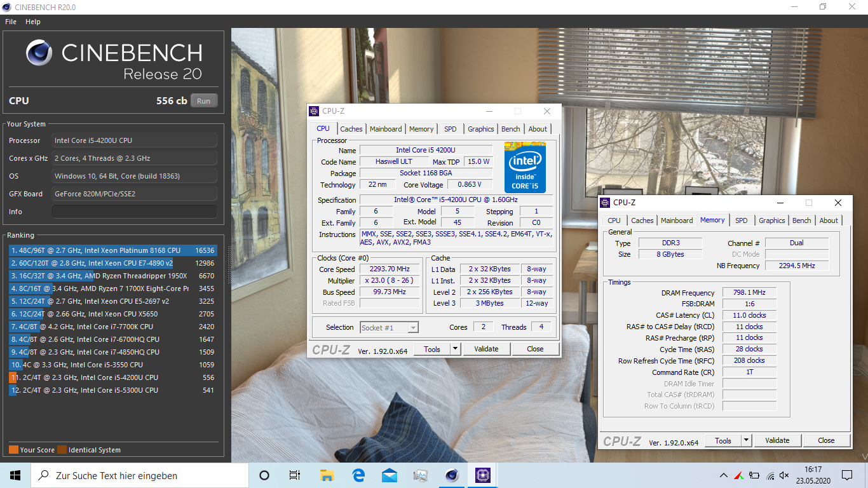Click Close button in CPU-Z Memory window
Image resolution: width=868 pixels, height=488 pixels.
pos(826,440)
